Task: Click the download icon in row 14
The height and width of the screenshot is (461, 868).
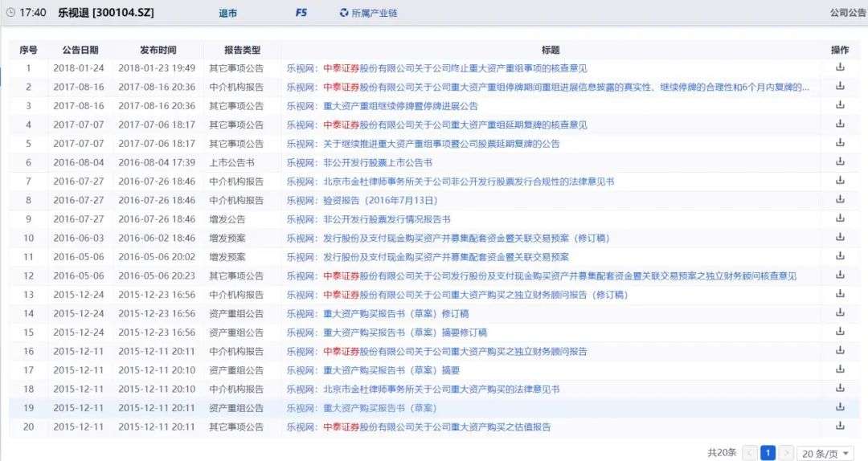Action: point(840,312)
